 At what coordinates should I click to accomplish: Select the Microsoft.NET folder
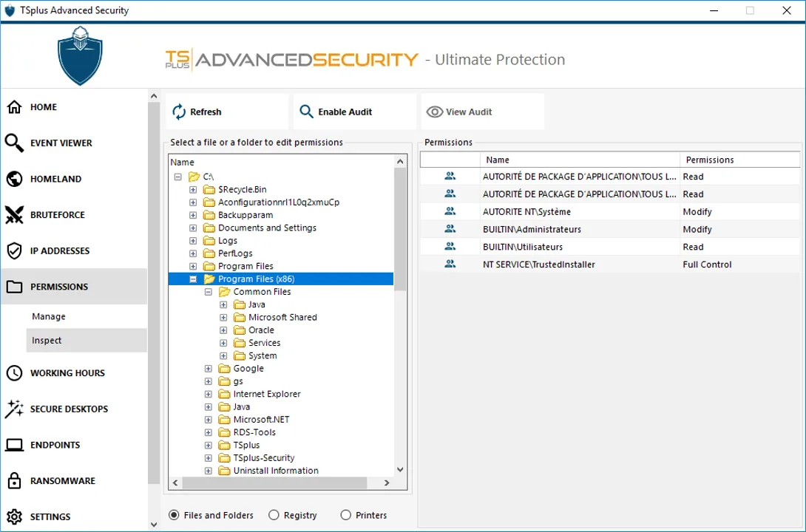click(261, 420)
